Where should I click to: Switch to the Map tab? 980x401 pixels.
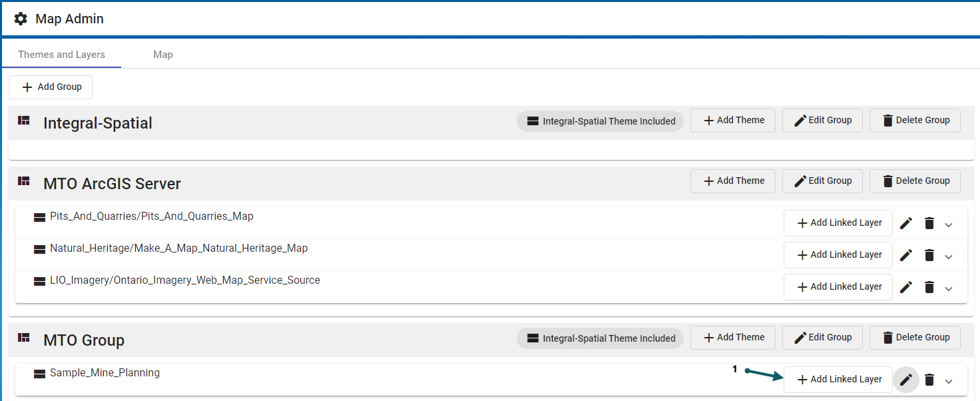(163, 55)
